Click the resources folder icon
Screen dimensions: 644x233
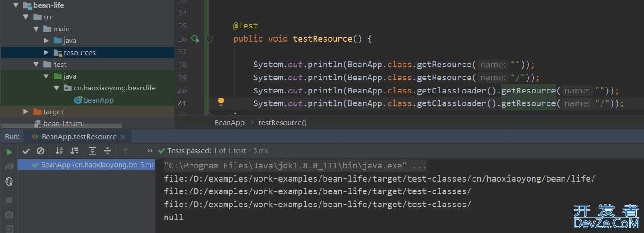pyautogui.click(x=58, y=52)
